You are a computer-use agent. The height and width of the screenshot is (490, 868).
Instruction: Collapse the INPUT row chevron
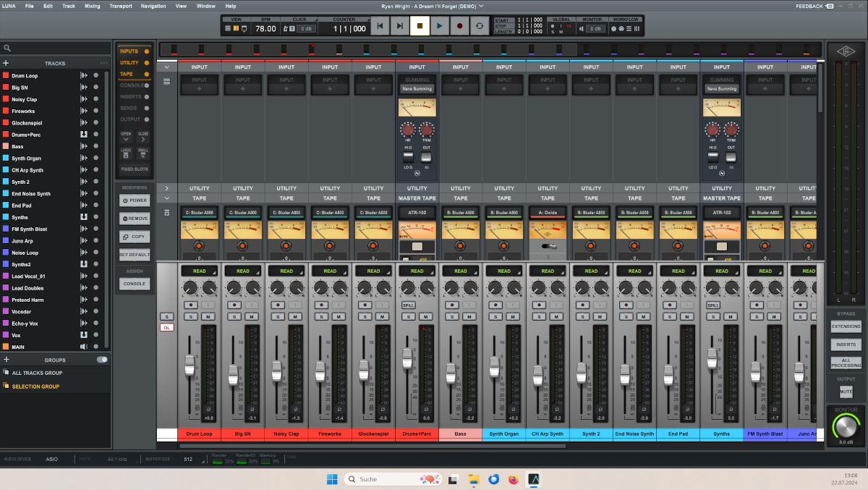[x=167, y=67]
